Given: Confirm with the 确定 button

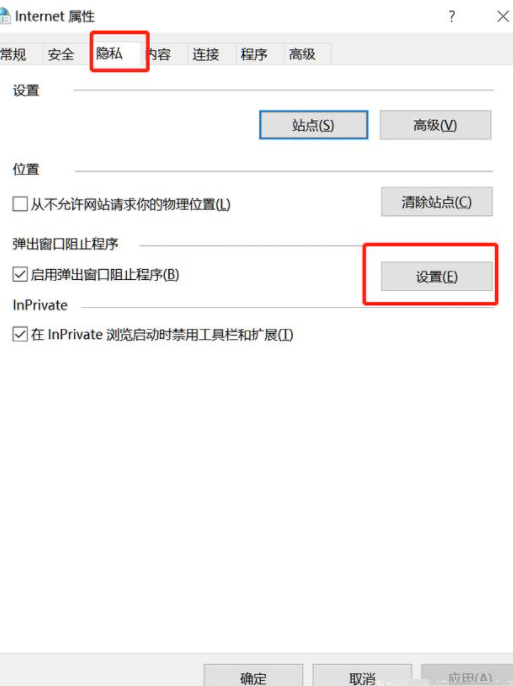Looking at the screenshot, I should pyautogui.click(x=253, y=676).
